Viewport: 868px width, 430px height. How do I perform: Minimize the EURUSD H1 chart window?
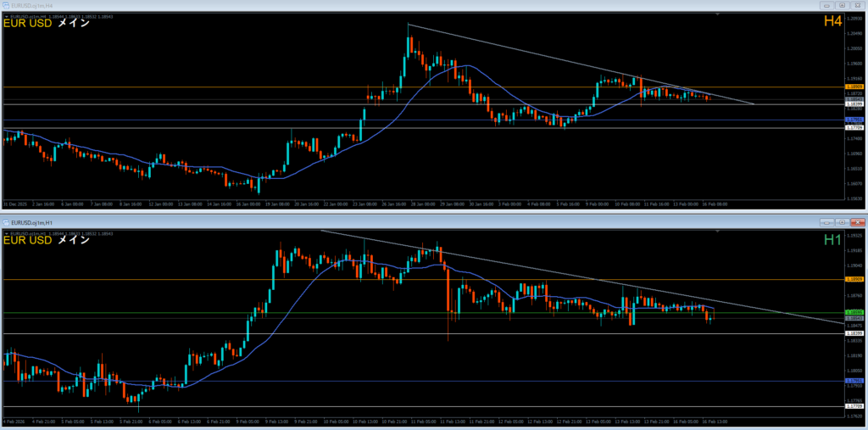(828, 222)
